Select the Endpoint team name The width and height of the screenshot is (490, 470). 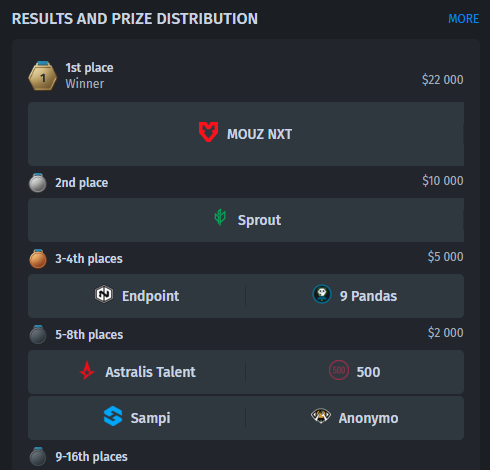tap(150, 296)
